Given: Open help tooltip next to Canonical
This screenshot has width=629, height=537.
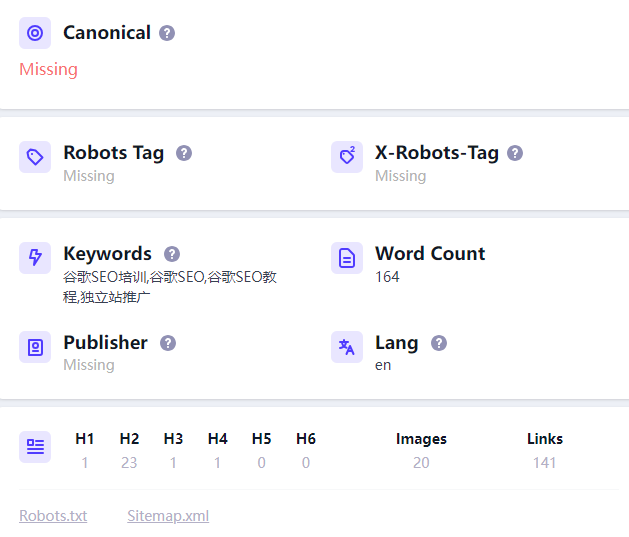Looking at the screenshot, I should coord(167,33).
